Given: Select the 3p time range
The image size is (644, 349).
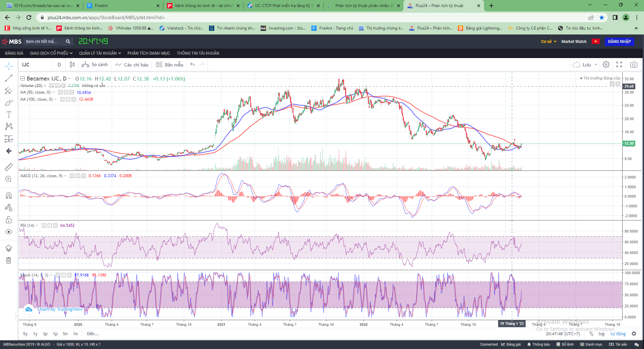Looking at the screenshot, I should [45, 334].
